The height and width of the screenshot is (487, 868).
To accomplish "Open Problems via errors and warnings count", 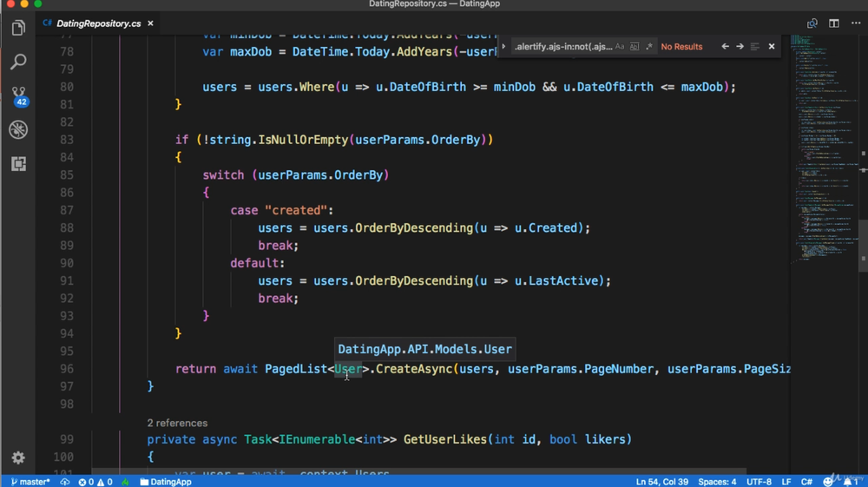I will pos(95,482).
